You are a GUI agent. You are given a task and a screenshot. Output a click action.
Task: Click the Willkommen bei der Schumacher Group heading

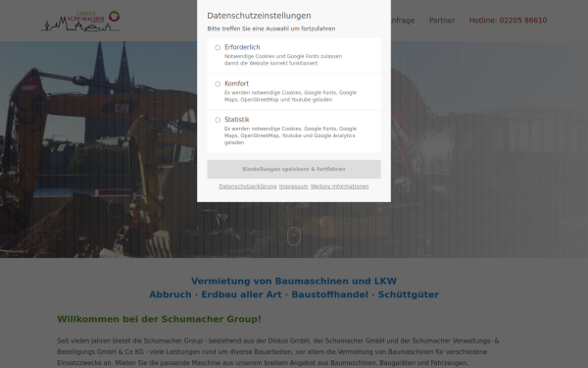click(x=159, y=319)
